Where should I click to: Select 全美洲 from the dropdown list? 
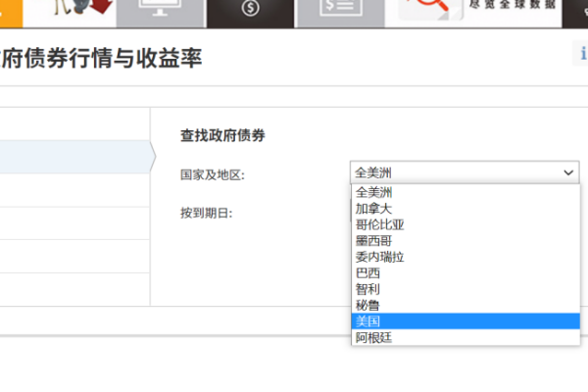coord(373,192)
